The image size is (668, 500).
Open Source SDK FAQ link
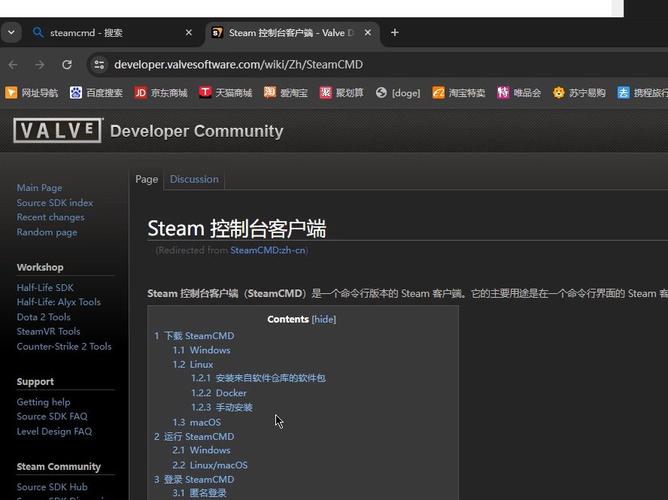(x=52, y=417)
